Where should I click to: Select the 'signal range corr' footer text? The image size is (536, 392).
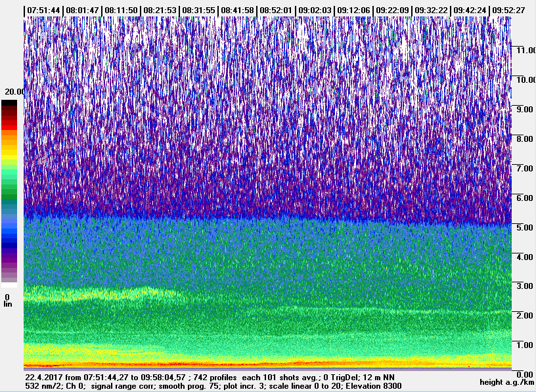(123, 386)
